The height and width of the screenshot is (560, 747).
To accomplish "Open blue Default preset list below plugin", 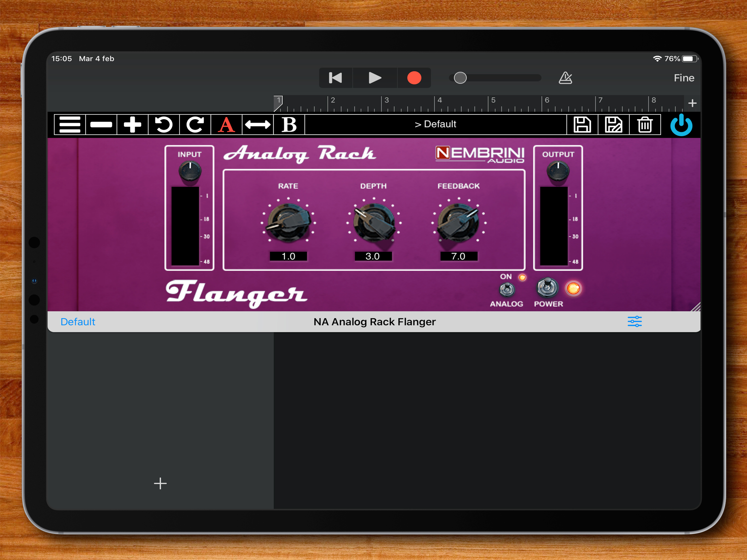I will 78,322.
